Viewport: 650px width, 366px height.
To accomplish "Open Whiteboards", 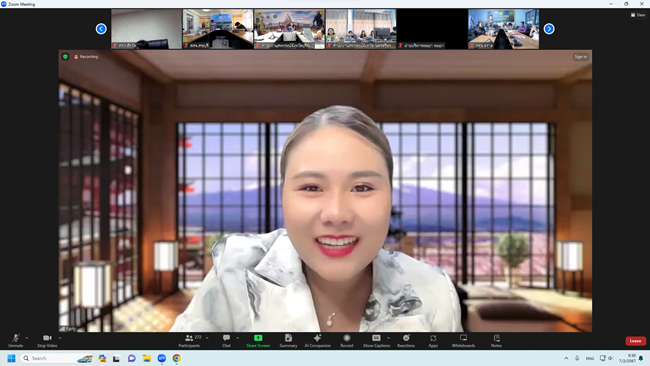I will [463, 341].
